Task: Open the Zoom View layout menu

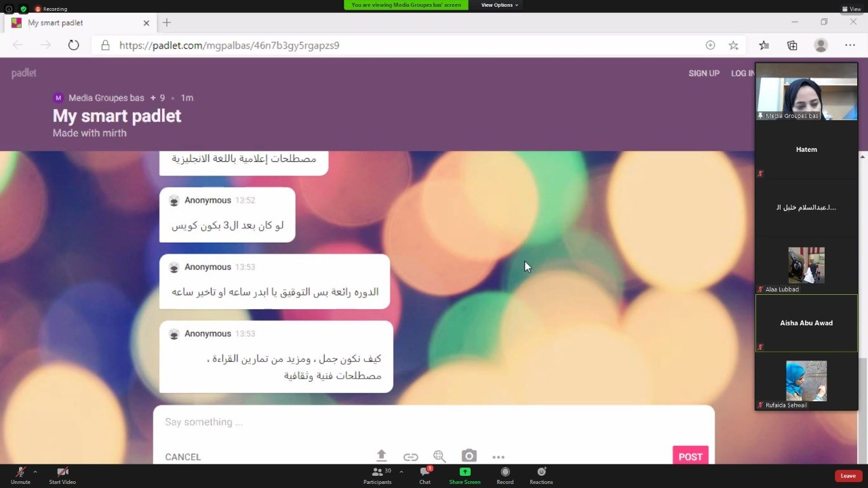Action: tap(851, 9)
